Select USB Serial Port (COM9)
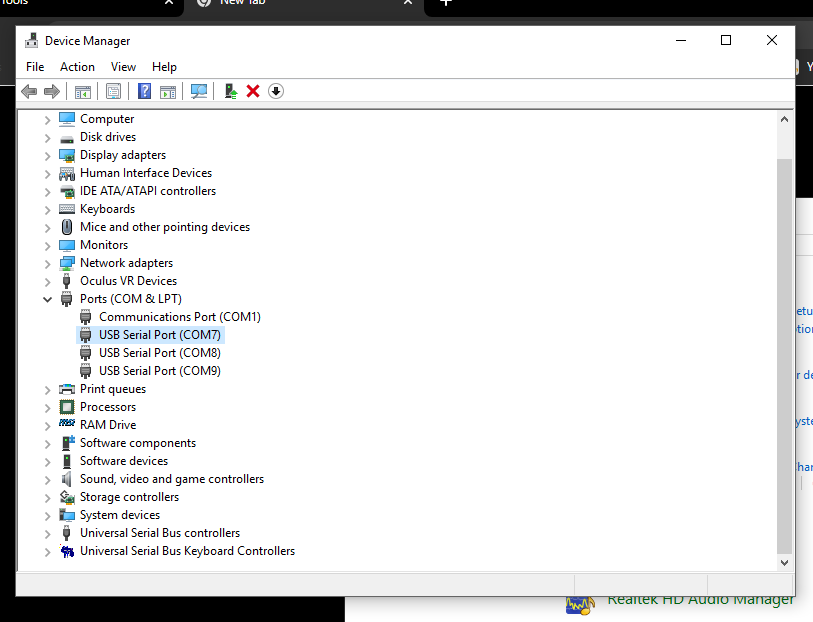 point(160,371)
